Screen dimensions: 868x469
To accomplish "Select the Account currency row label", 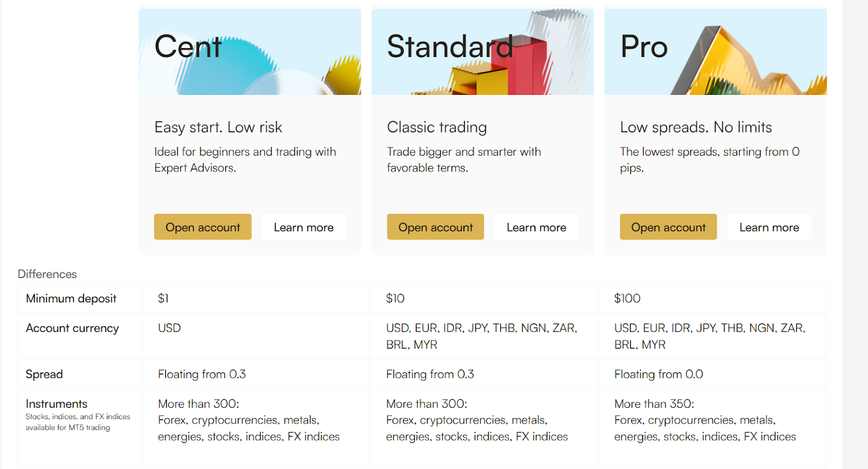I will (72, 329).
